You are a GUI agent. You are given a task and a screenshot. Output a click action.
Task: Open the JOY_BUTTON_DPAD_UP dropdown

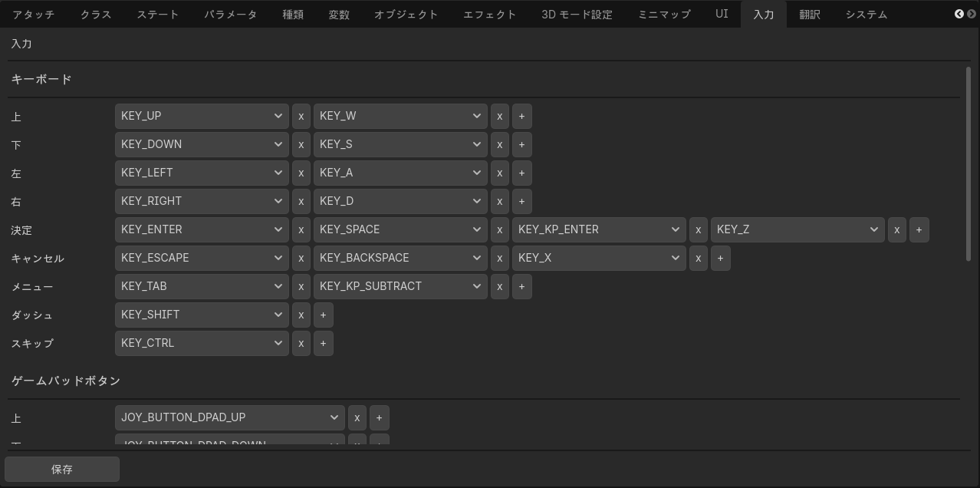point(230,417)
